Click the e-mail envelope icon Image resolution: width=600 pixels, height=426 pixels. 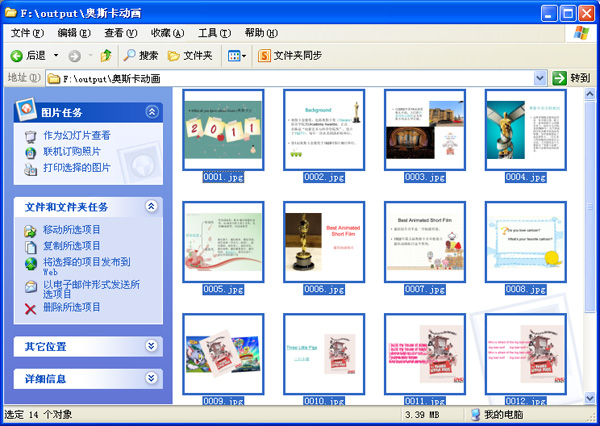[31, 286]
